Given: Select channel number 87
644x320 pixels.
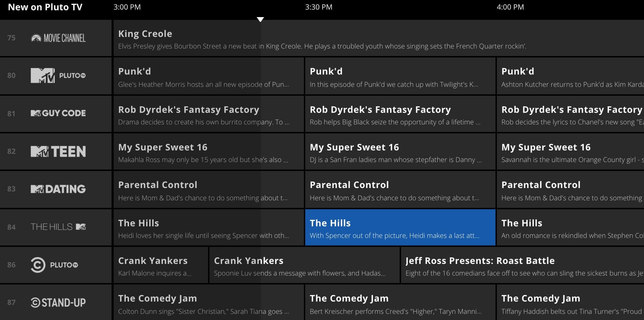Looking at the screenshot, I should pyautogui.click(x=11, y=303).
